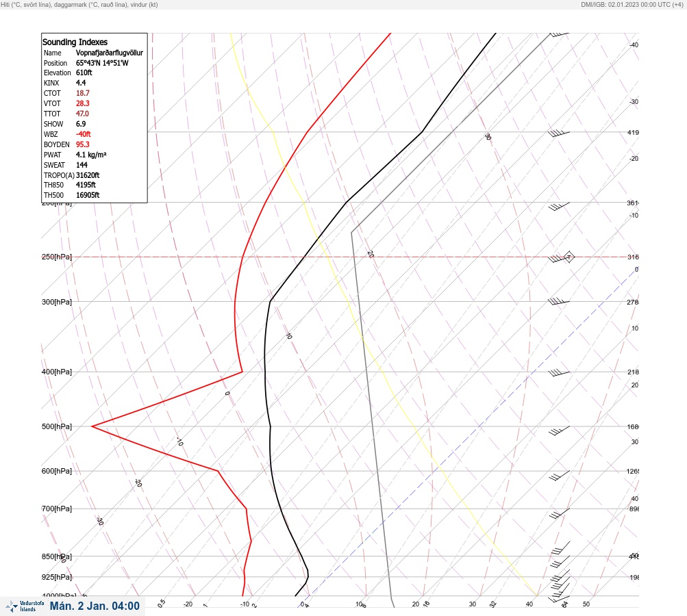Screen dimensions: 687x616
Task: Click the TROPO(A) label in indexes panel
Action: tap(59, 175)
